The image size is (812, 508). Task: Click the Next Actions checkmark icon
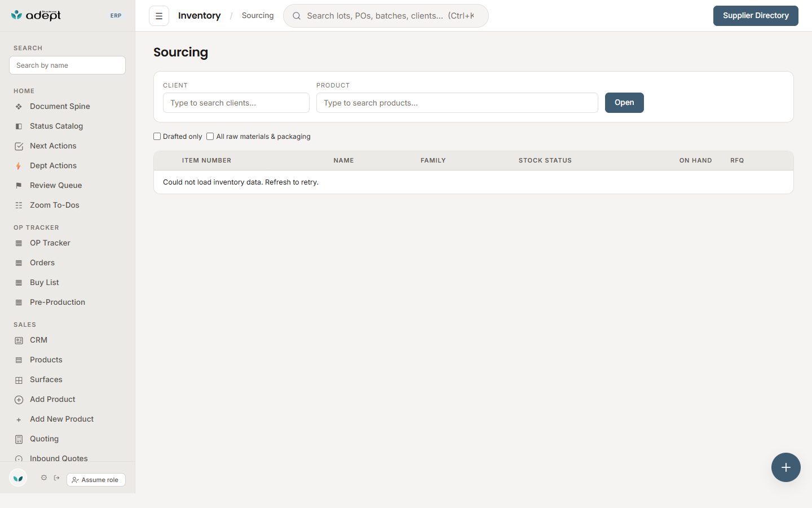(x=19, y=146)
